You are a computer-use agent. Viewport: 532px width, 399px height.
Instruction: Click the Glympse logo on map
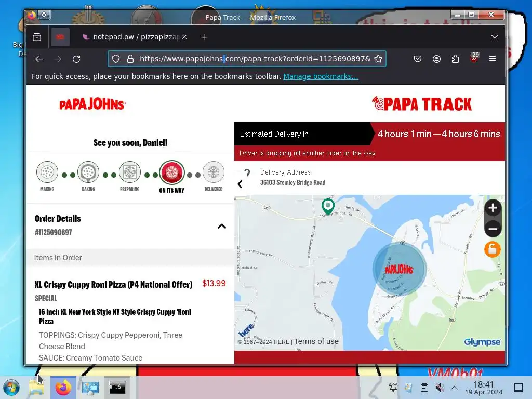[x=482, y=342]
